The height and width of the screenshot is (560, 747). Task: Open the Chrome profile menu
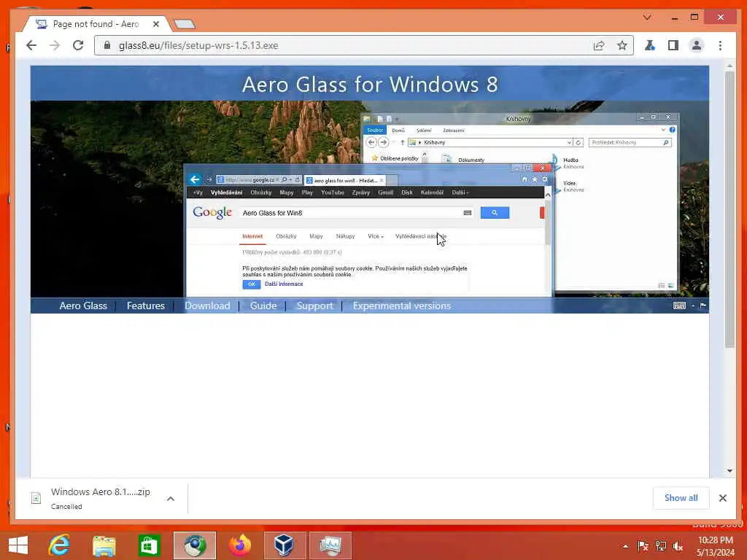point(697,46)
